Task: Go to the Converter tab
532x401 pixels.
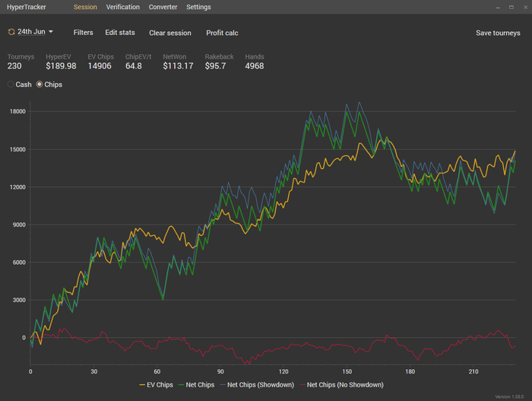Action: click(x=163, y=7)
